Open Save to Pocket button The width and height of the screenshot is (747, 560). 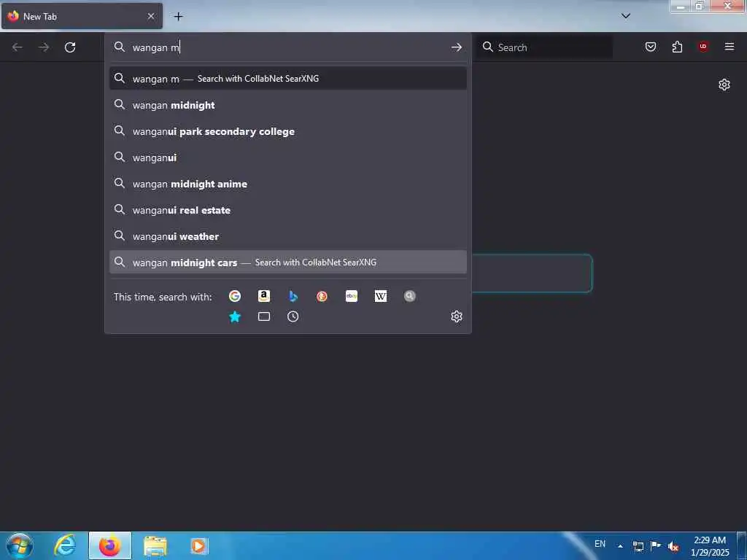tap(651, 47)
